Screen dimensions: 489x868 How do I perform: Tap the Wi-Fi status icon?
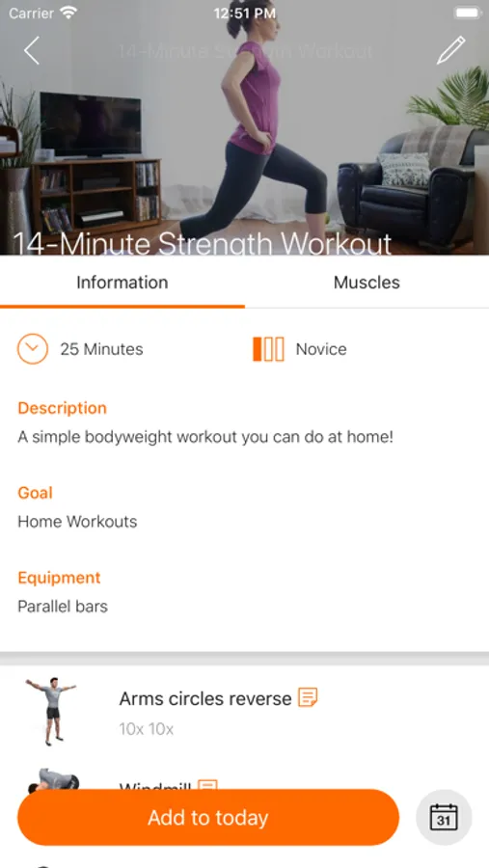point(68,13)
